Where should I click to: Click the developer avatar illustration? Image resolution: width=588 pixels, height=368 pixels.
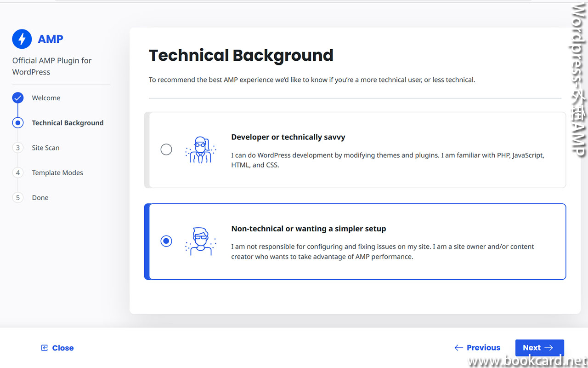200,150
